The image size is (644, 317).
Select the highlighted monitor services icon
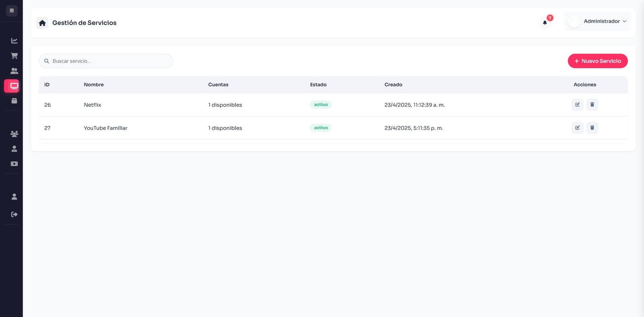point(14,86)
